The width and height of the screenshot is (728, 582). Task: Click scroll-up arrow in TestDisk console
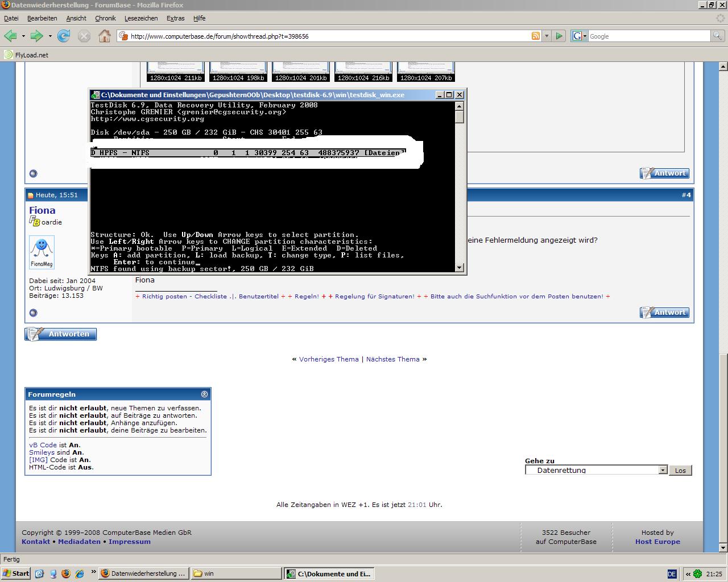(x=460, y=106)
